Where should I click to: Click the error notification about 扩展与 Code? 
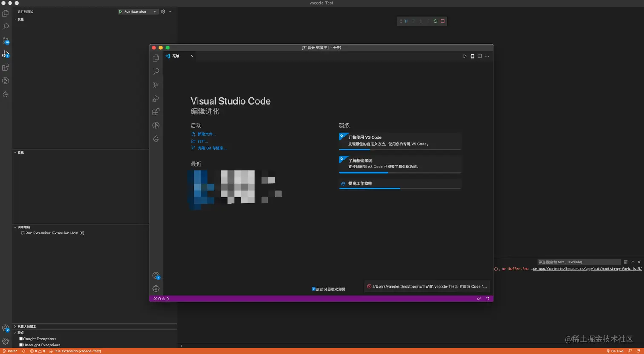click(x=427, y=286)
